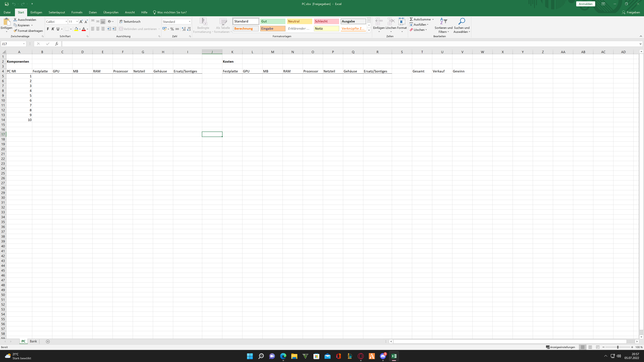Viewport: 644px width, 362px height.
Task: Click the percent style icon
Action: click(172, 29)
